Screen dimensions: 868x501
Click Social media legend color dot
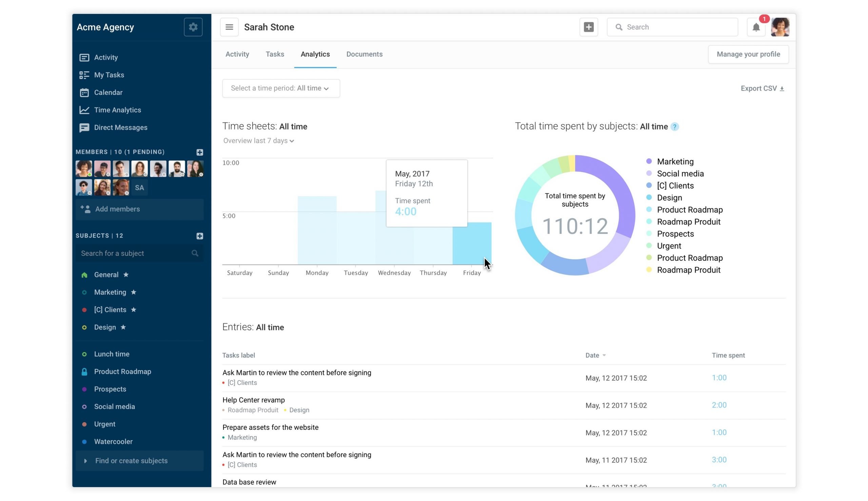click(x=649, y=173)
